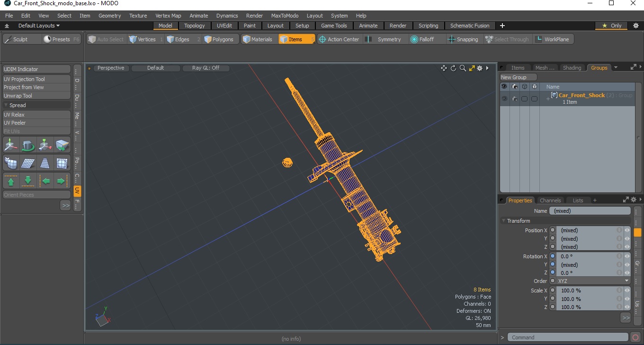Click the Name field showing (mixed)
The height and width of the screenshot is (345, 644).
tap(590, 211)
